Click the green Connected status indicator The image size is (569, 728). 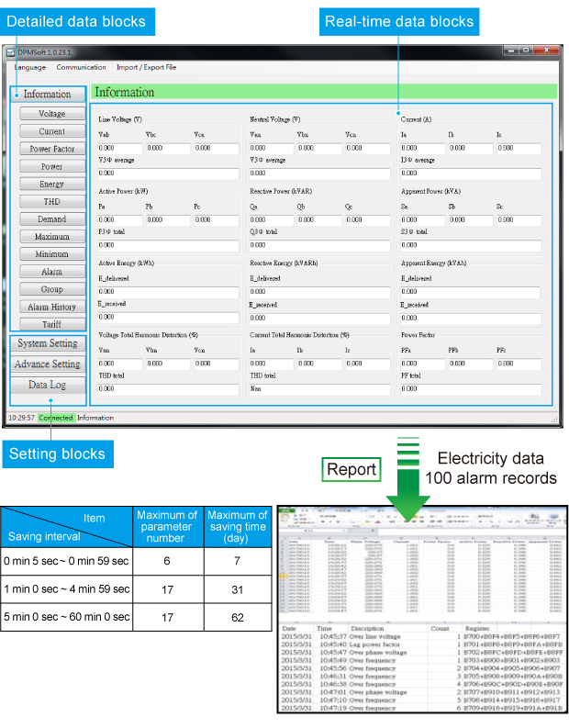point(56,418)
